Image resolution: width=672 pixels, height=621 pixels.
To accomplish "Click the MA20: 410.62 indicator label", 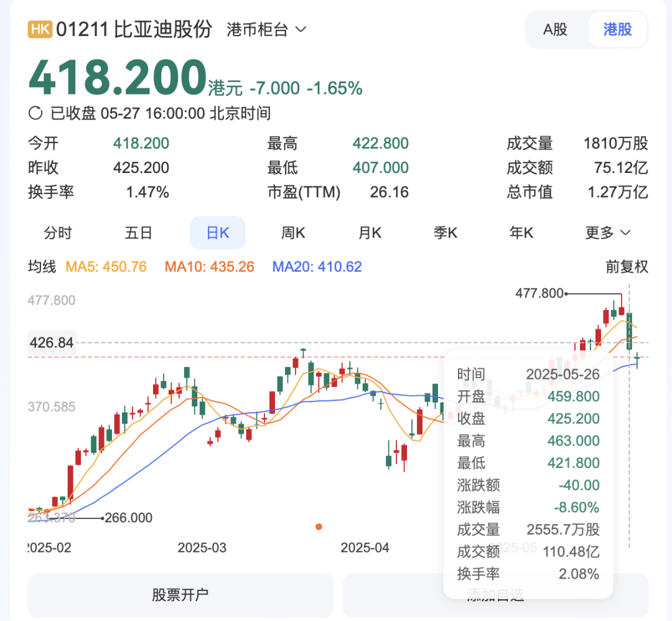I will click(x=317, y=266).
